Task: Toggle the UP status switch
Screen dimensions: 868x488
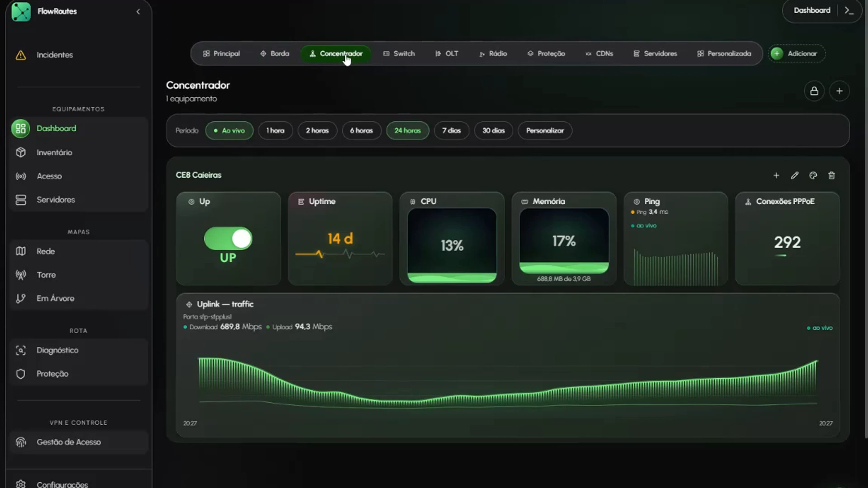Action: tap(228, 239)
